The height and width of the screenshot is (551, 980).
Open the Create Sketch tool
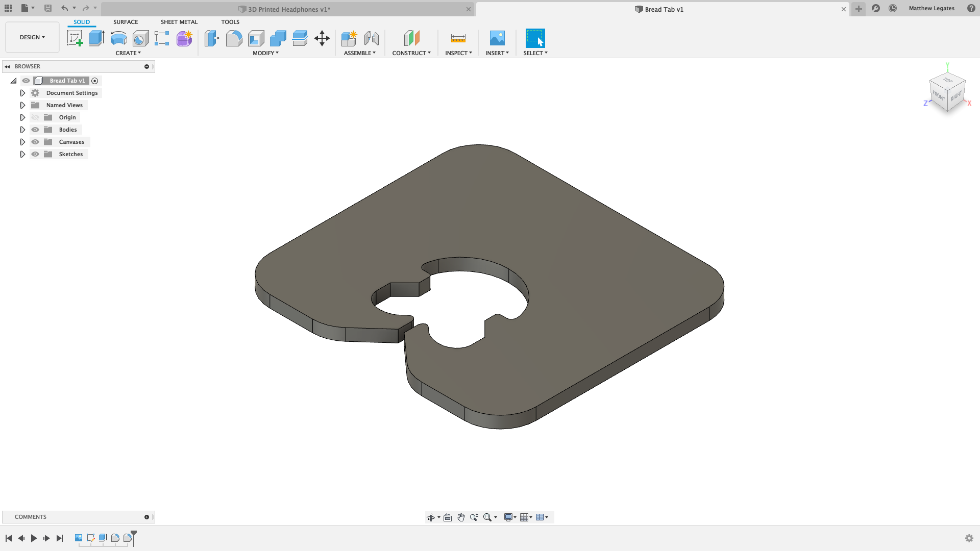(x=75, y=38)
